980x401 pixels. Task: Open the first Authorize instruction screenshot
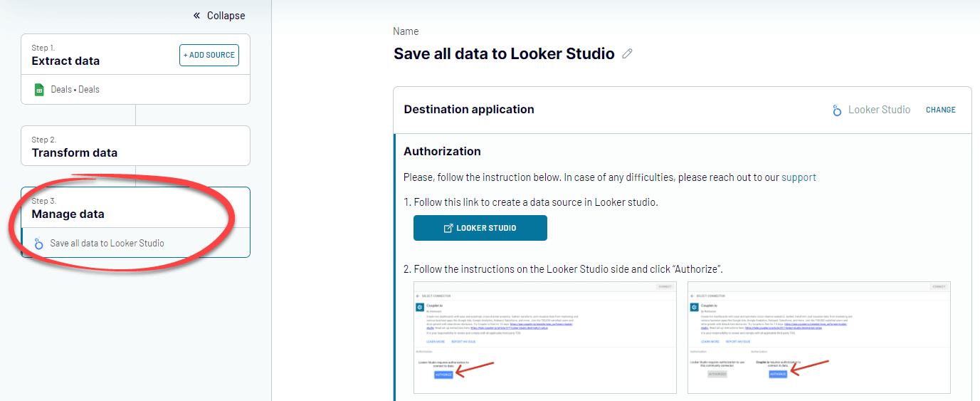click(x=545, y=338)
